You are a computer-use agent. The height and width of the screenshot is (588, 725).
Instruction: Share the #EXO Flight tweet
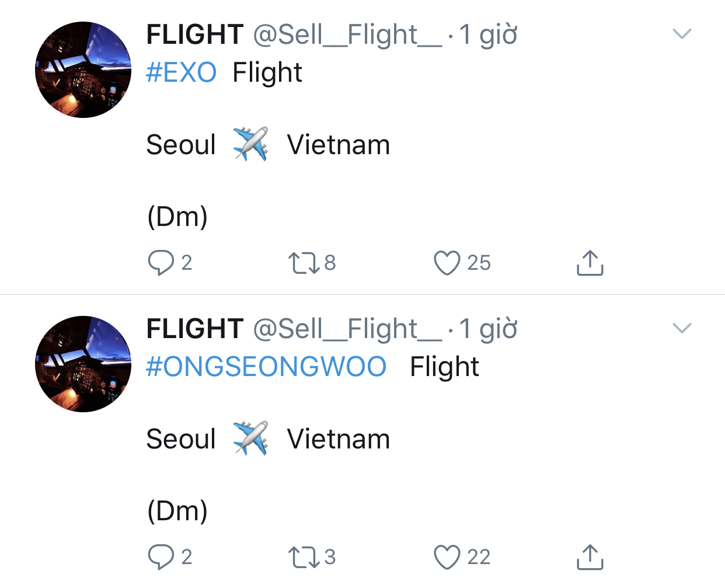(590, 263)
